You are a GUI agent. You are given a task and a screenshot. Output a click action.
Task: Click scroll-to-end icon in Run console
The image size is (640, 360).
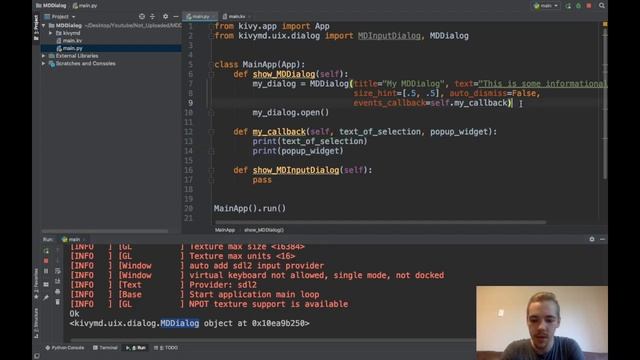coord(58,281)
